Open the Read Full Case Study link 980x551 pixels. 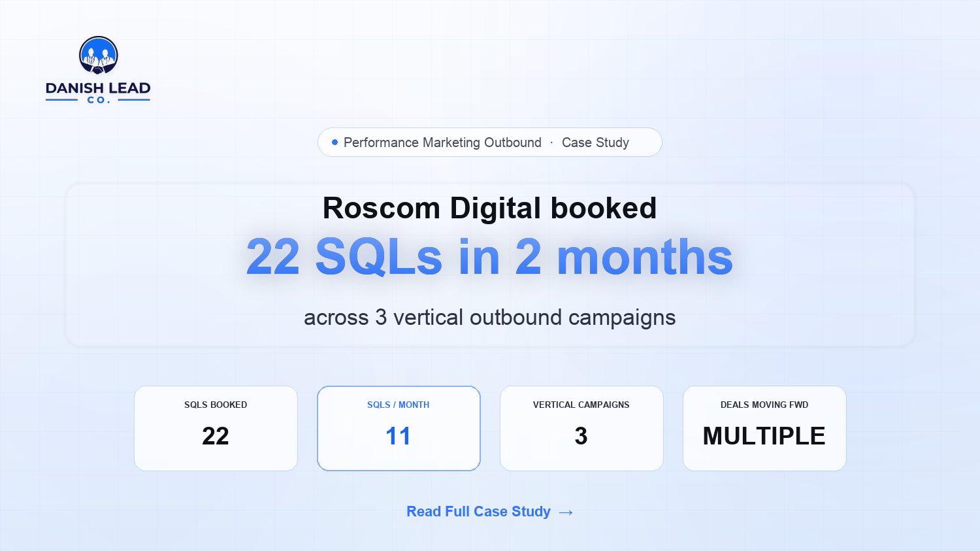(490, 512)
